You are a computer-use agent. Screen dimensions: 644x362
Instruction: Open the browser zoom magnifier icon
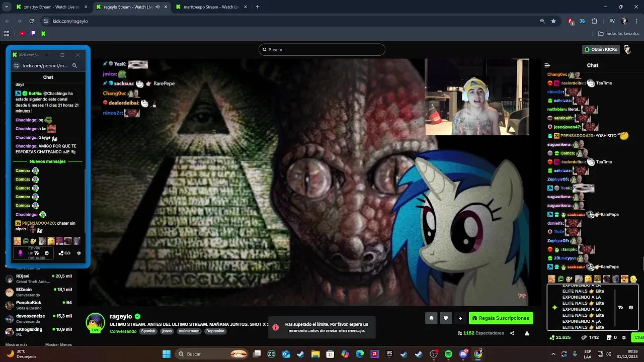(542, 21)
